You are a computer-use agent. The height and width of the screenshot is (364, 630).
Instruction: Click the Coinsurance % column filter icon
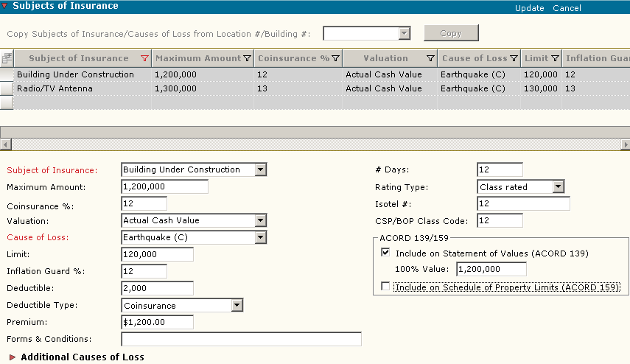click(335, 58)
